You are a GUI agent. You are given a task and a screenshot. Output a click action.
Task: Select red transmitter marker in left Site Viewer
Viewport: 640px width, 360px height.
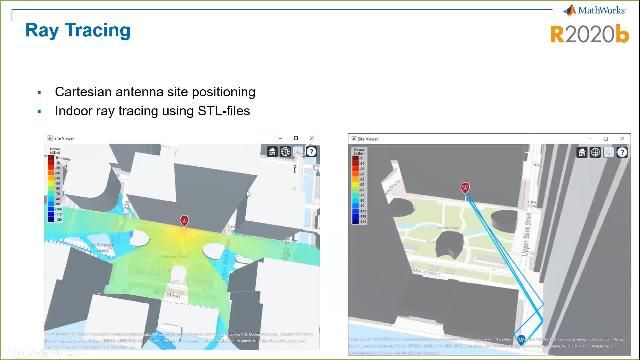click(184, 221)
